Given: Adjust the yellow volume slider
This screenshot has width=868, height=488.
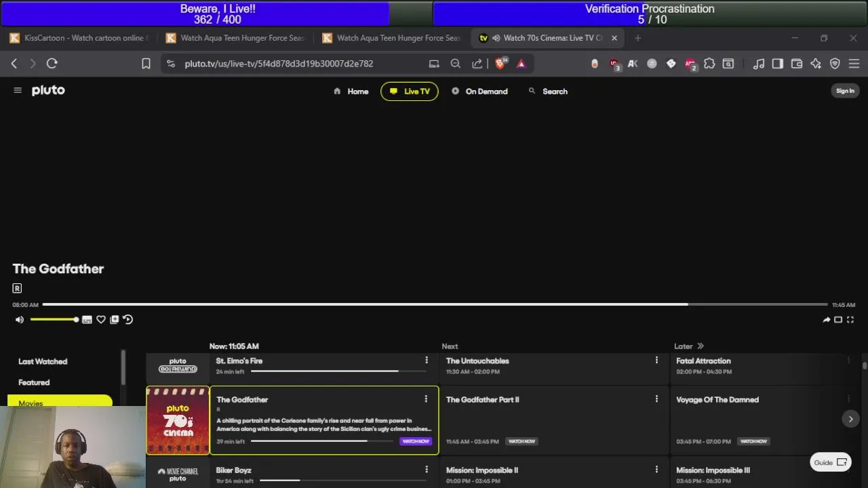Looking at the screenshot, I should [x=54, y=319].
